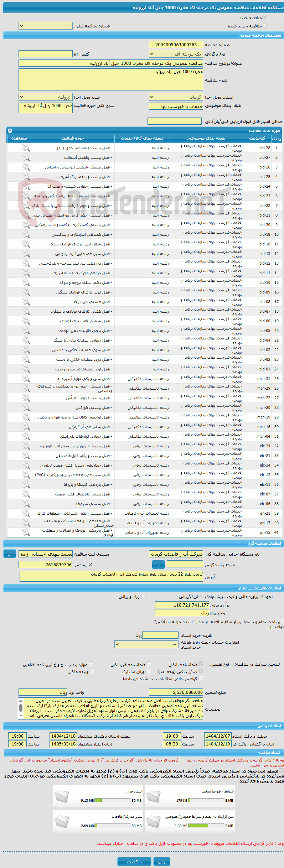Click the اسناد فنی size progress bar

click(113, 800)
